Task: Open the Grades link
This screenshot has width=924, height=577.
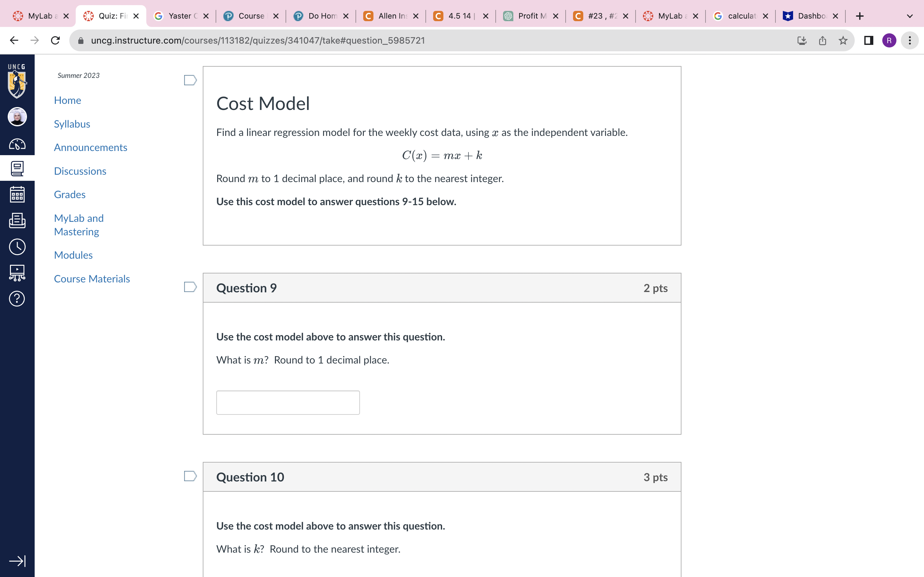Action: [x=70, y=195]
